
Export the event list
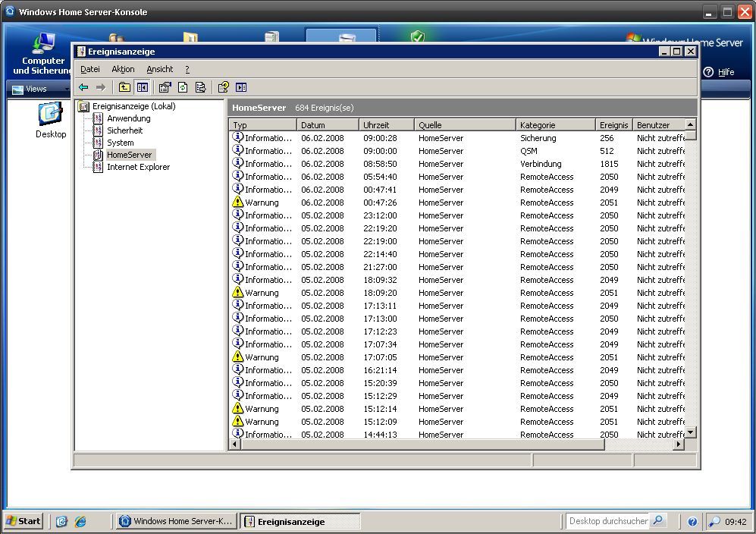tap(201, 87)
